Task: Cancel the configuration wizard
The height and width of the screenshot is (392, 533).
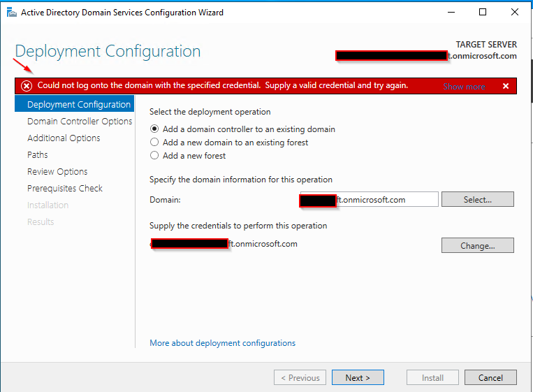Action: 490,377
